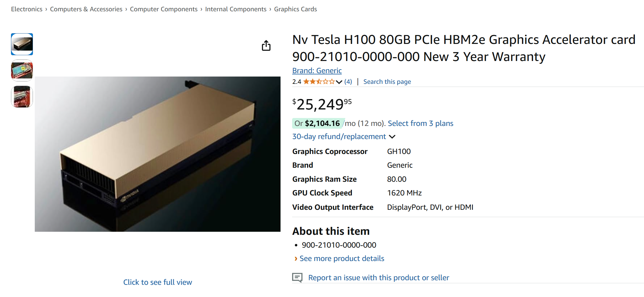Image resolution: width=644 pixels, height=297 pixels.
Task: Open Graphics Cards breadcrumb
Action: click(x=295, y=9)
